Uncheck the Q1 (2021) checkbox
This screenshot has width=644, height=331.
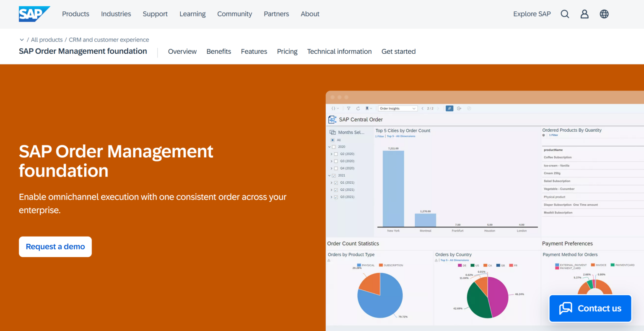click(336, 183)
